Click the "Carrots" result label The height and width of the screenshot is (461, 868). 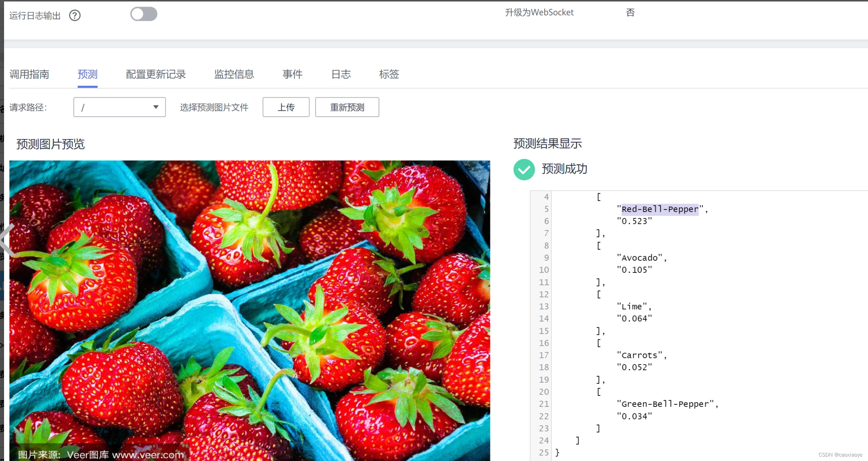point(639,355)
